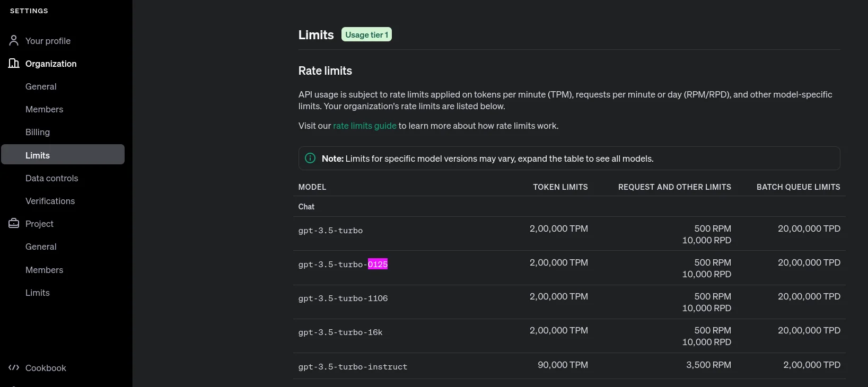Click the Usage tier 1 badge
This screenshot has width=868, height=387.
click(366, 34)
